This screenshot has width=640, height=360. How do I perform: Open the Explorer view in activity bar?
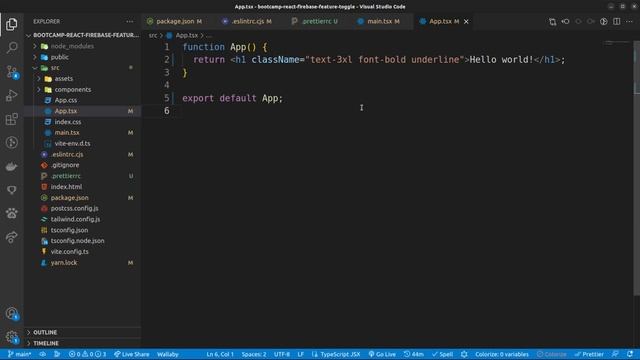[x=11, y=24]
